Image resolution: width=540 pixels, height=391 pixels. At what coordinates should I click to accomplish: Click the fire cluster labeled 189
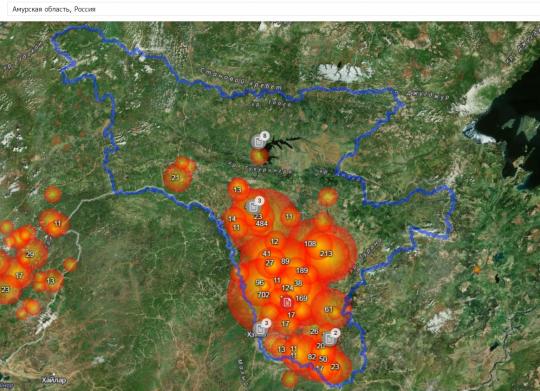pyautogui.click(x=302, y=270)
